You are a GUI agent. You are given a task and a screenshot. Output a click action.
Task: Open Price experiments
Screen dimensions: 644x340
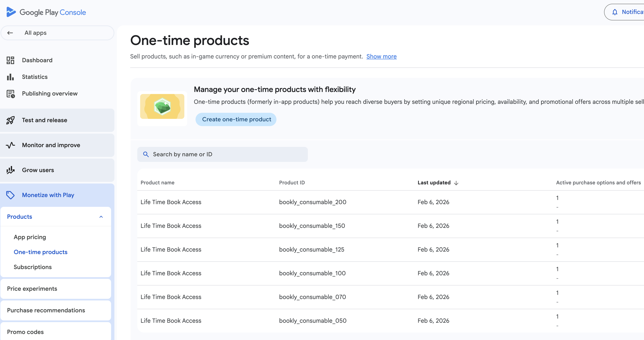[x=56, y=289]
